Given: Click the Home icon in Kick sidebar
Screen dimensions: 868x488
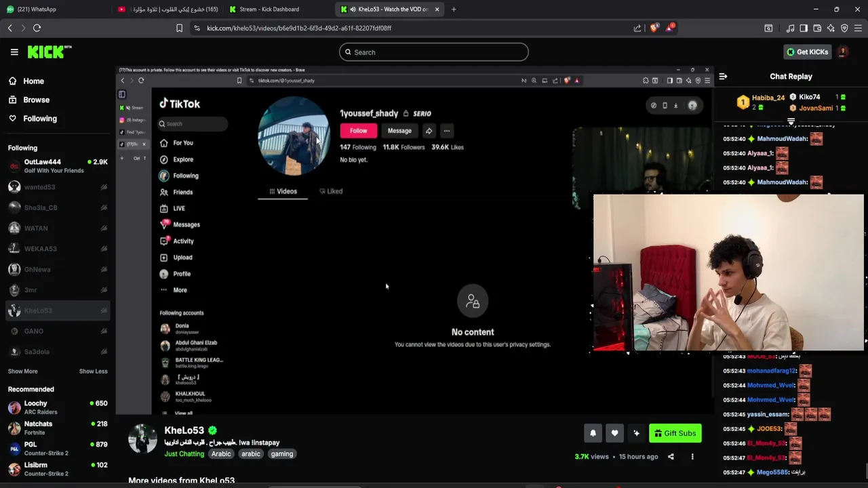Looking at the screenshot, I should pos(12,81).
